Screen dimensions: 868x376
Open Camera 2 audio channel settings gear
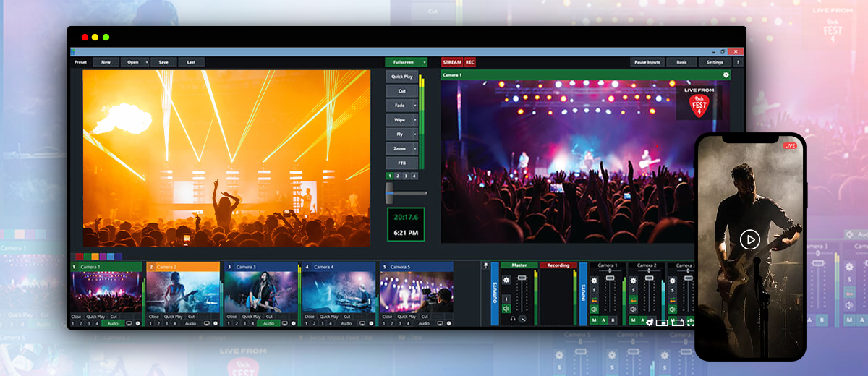pos(634,281)
